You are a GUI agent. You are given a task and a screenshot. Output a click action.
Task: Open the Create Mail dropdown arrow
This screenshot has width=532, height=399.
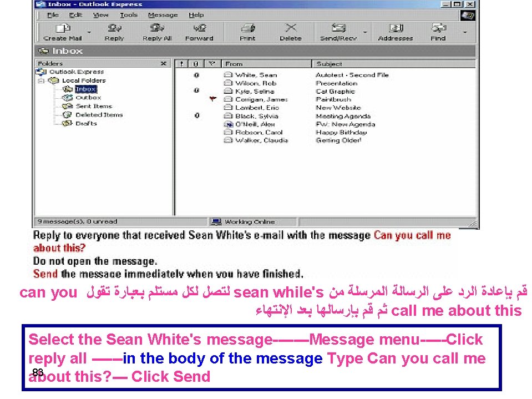pos(89,32)
